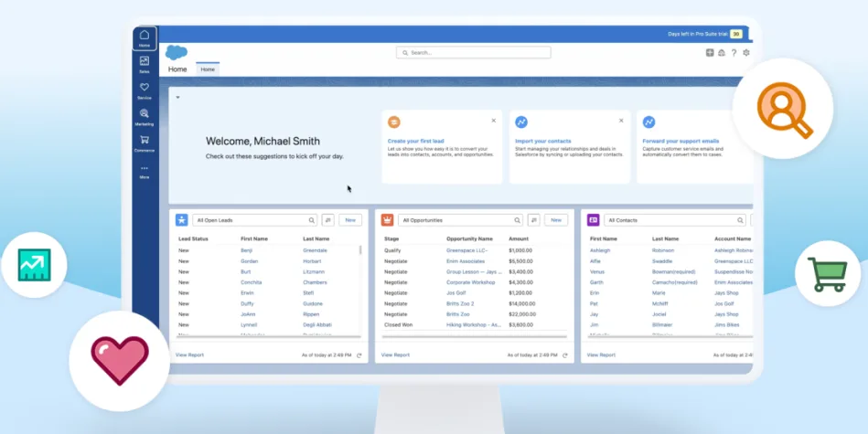Open the All Open Leads list selector
The height and width of the screenshot is (434, 868).
(x=254, y=220)
